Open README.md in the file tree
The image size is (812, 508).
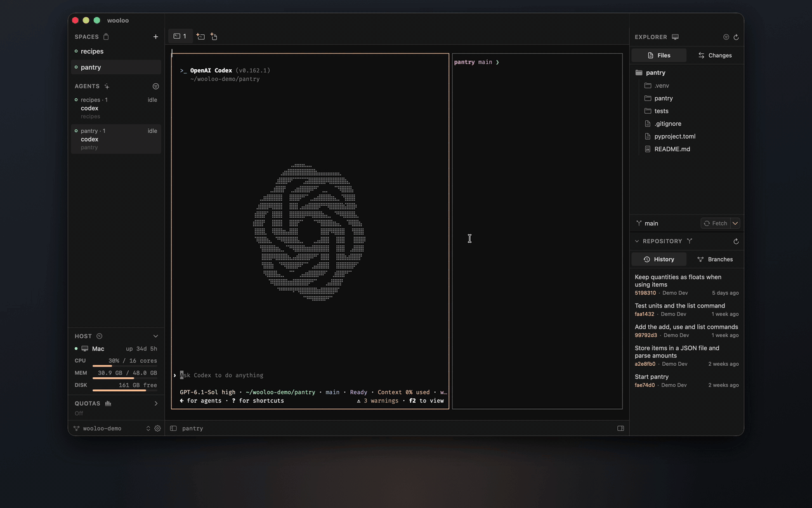coord(687,149)
